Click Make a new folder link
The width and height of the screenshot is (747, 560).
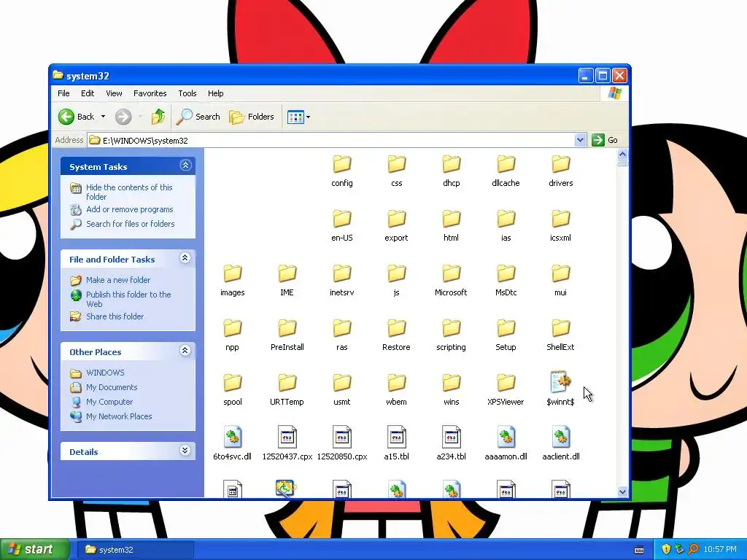(x=118, y=280)
